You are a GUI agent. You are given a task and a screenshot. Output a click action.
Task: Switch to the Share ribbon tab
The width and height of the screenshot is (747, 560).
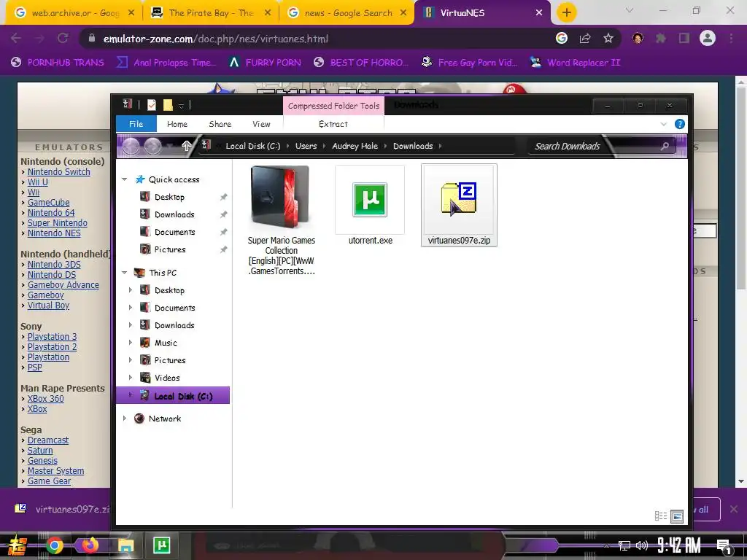(220, 124)
